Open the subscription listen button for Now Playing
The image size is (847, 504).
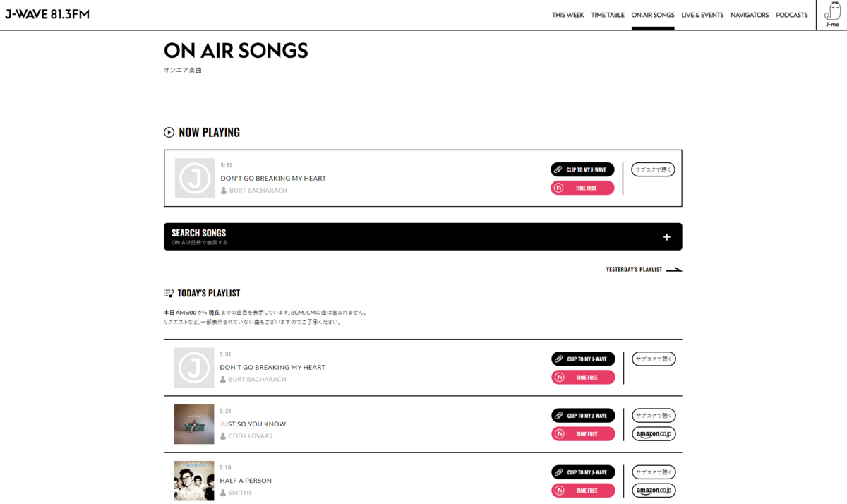point(653,169)
